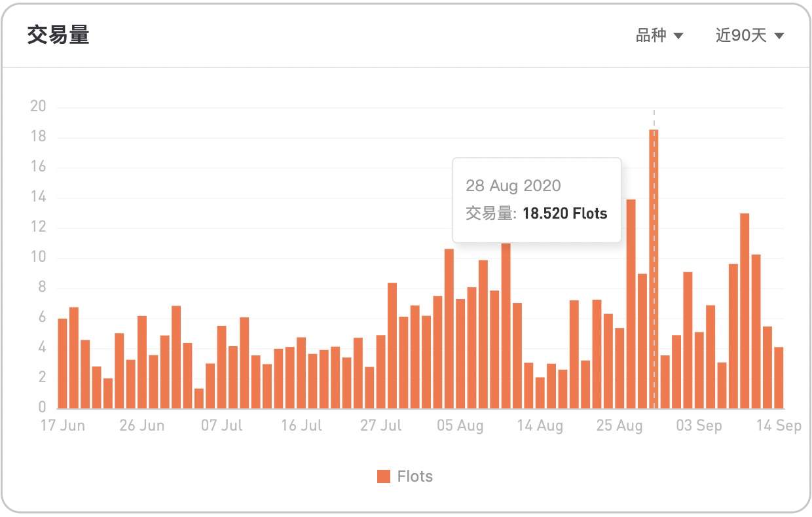This screenshot has width=812, height=517.
Task: Select the last bar at 14 Sep
Action: [x=779, y=378]
